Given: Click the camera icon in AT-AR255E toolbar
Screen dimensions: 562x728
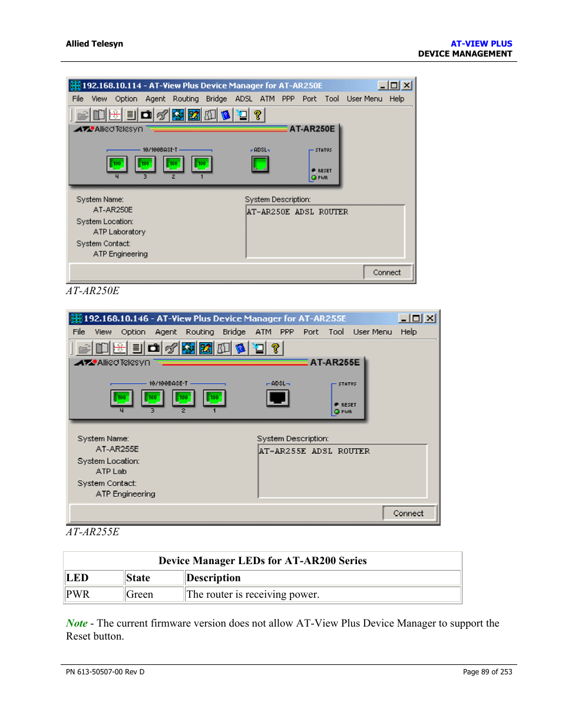Looking at the screenshot, I should click(154, 348).
